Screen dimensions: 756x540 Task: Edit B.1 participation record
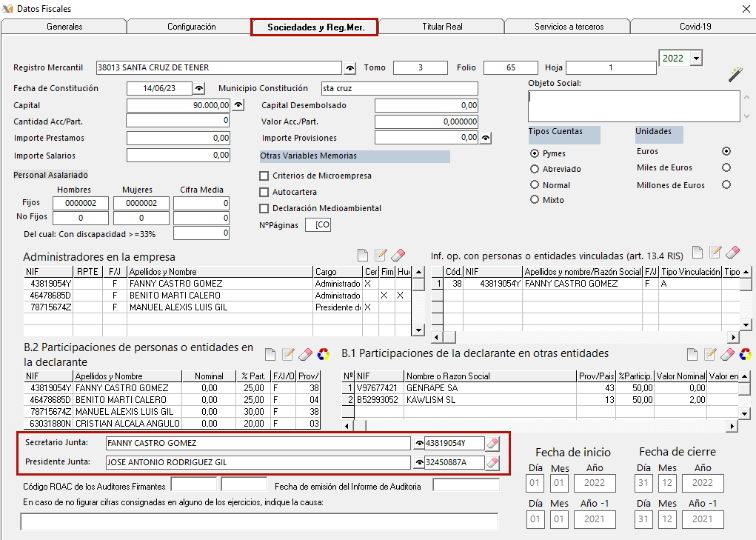tap(709, 354)
